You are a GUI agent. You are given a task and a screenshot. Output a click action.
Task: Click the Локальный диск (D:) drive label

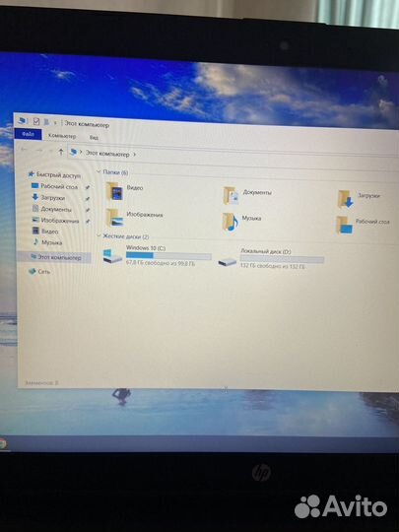click(266, 251)
